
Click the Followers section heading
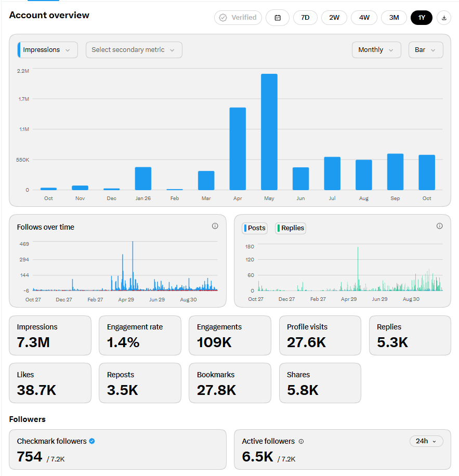pyautogui.click(x=28, y=419)
